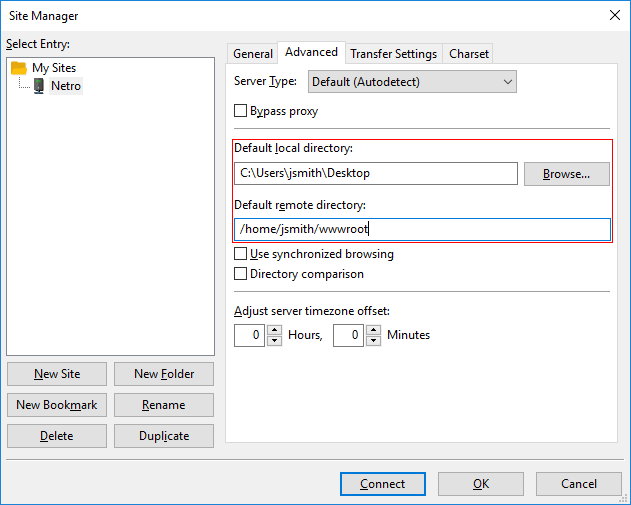Click the Duplicate button

pyautogui.click(x=164, y=436)
